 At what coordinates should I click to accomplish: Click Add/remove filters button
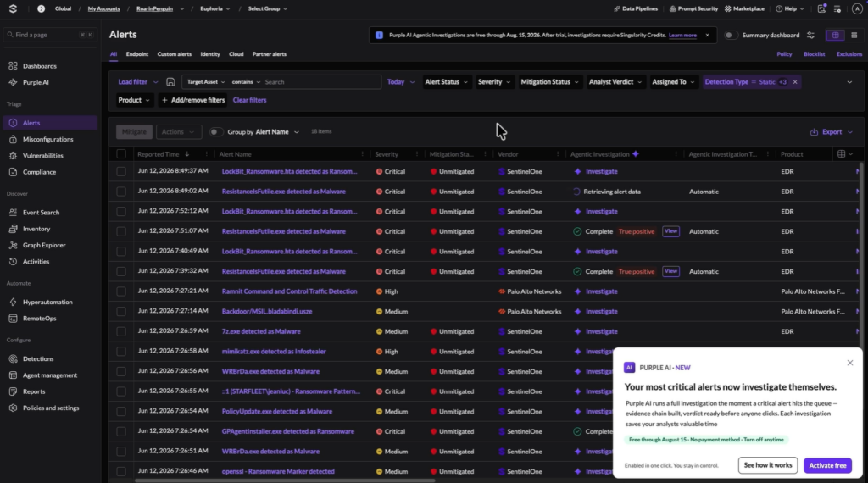(193, 100)
